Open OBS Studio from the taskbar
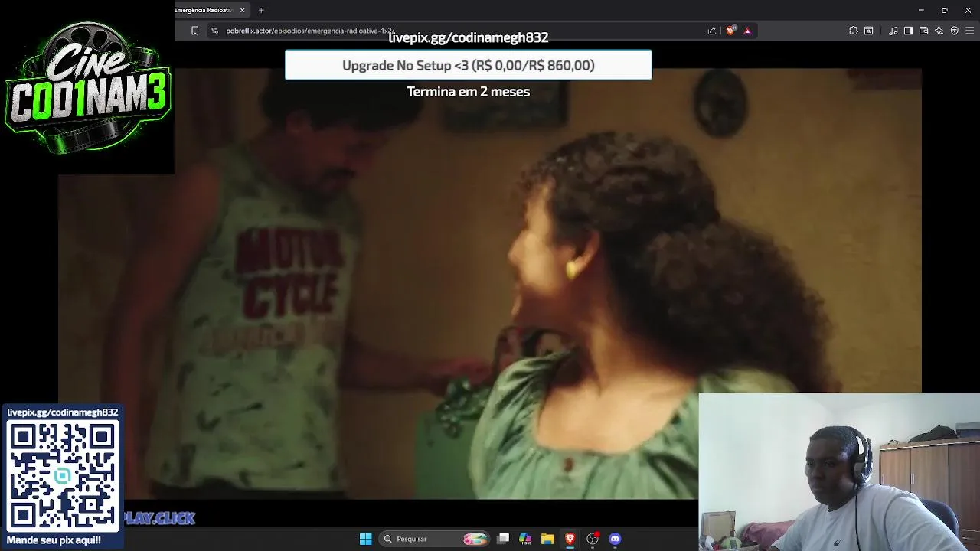Image resolution: width=980 pixels, height=551 pixels. [593, 539]
